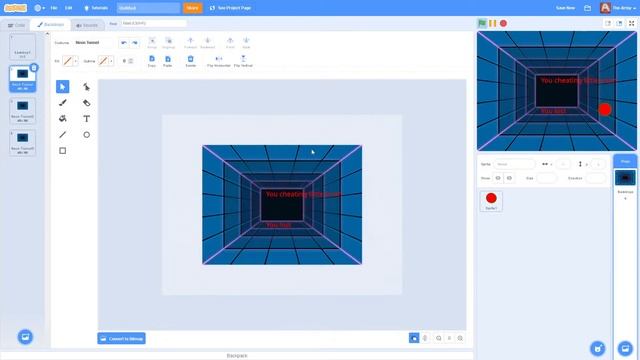Click the project title input field
The width and height of the screenshot is (640, 360).
pyautogui.click(x=148, y=8)
